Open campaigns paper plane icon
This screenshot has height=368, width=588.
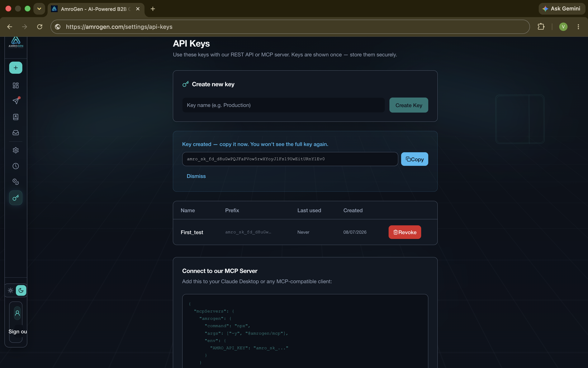click(x=16, y=101)
